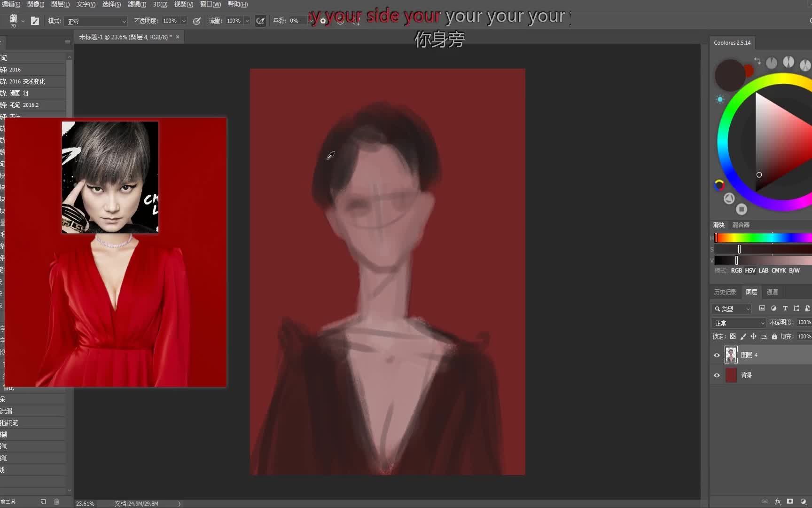
Task: Switch Coolorus to triangle picker shape
Action: (x=729, y=198)
